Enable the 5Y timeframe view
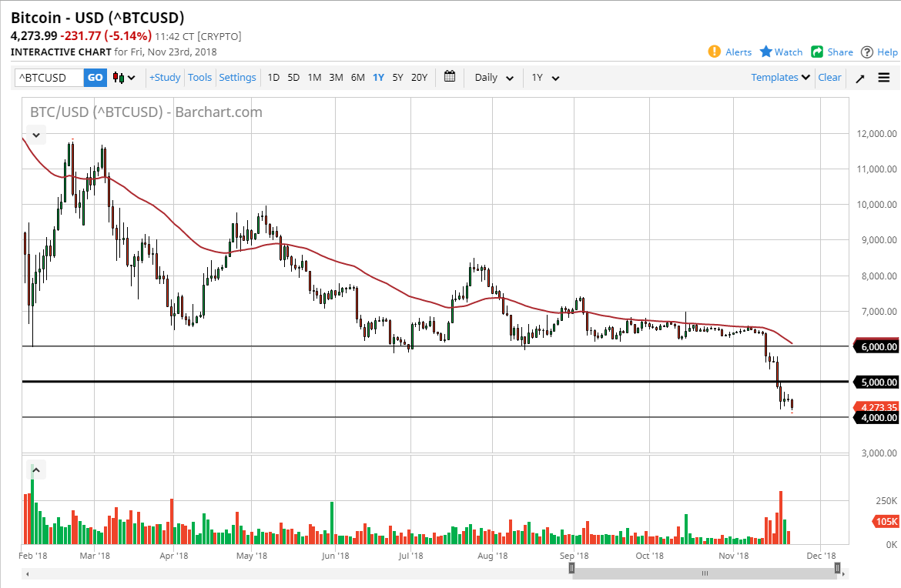Viewport: 901px width, 588px height. [397, 77]
